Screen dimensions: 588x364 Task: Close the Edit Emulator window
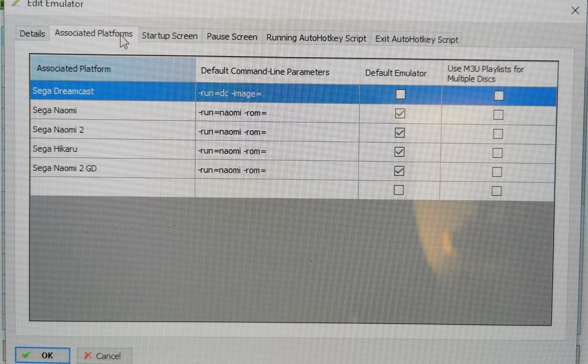[x=575, y=11]
